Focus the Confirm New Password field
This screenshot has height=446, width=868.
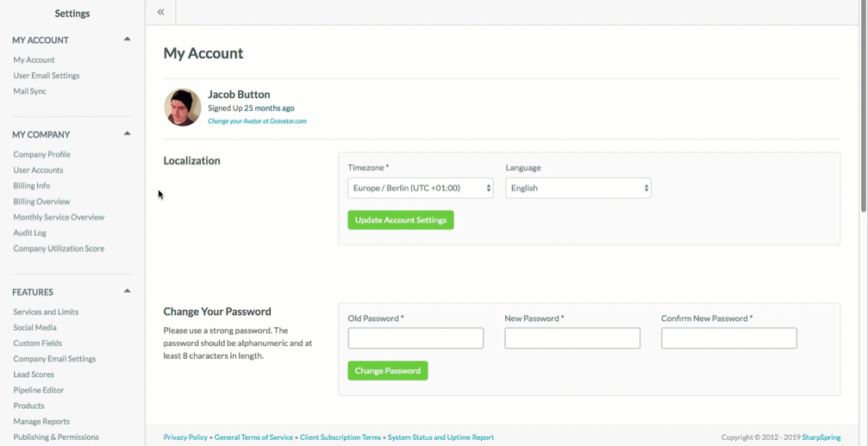pyautogui.click(x=729, y=338)
